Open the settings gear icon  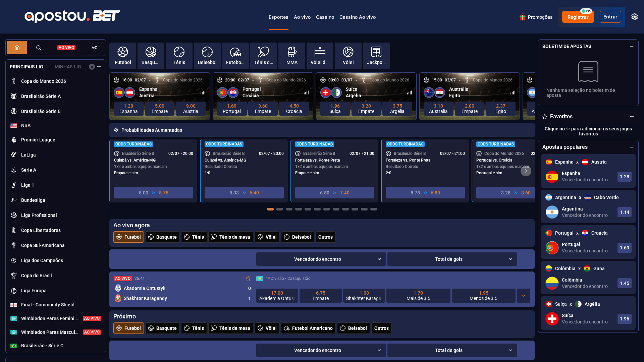tap(634, 17)
